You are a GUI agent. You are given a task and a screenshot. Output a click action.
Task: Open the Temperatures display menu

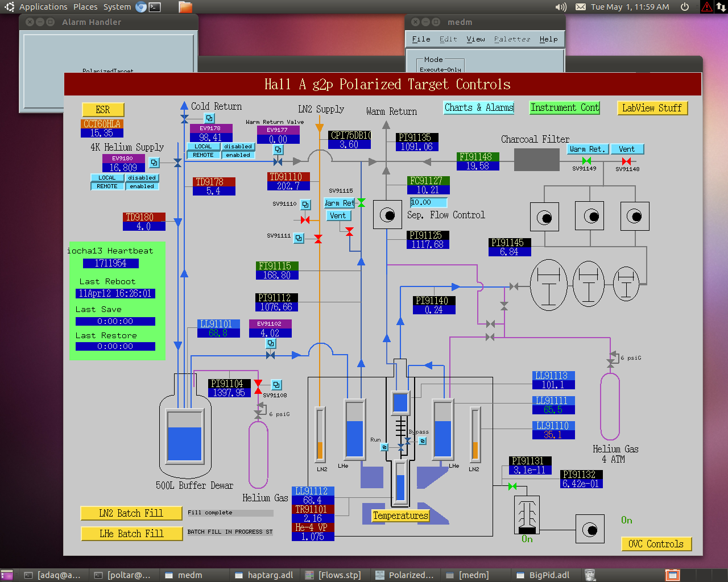tap(400, 516)
